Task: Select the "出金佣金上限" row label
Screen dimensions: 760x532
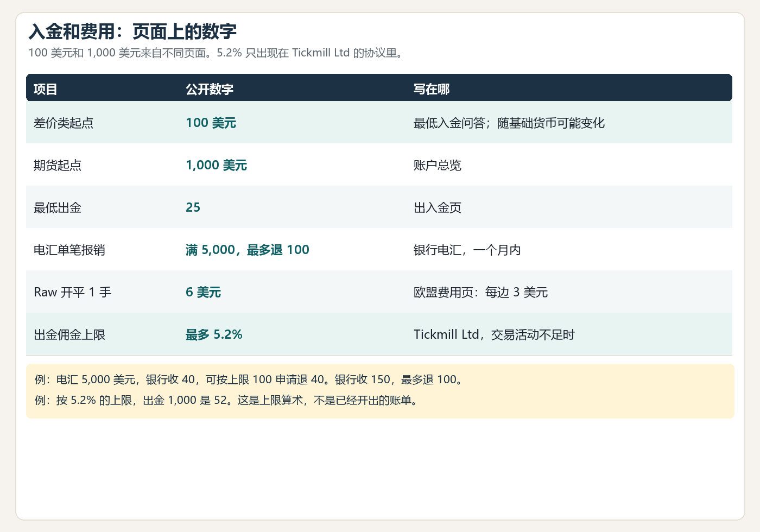Action: pyautogui.click(x=69, y=334)
